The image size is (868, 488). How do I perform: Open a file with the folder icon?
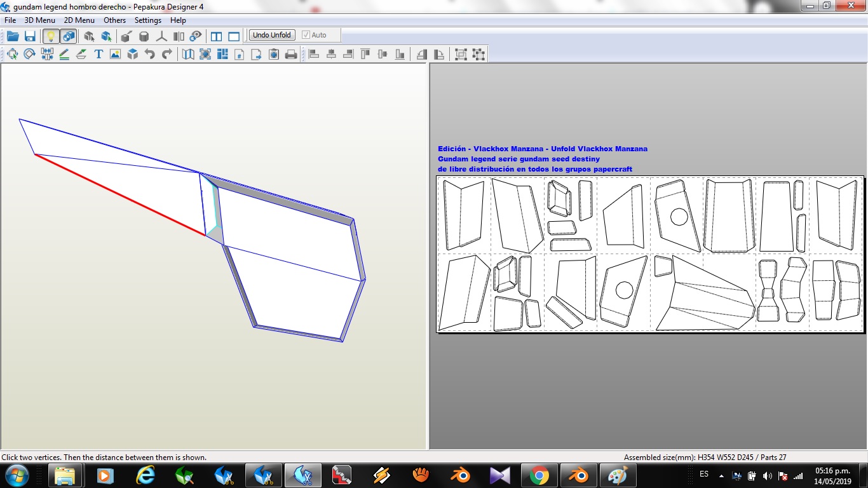tap(12, 36)
